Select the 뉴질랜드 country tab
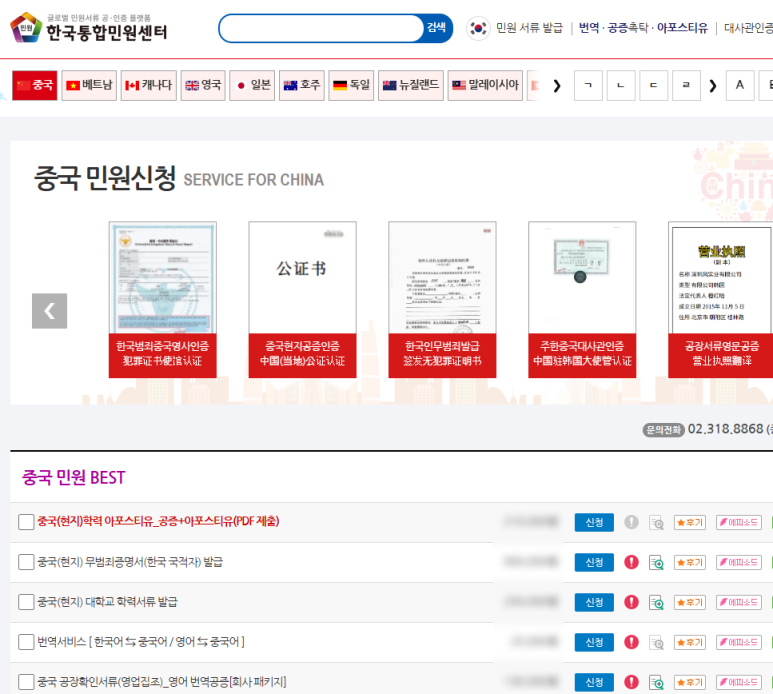Viewport: 773px width, 694px height. point(411,85)
